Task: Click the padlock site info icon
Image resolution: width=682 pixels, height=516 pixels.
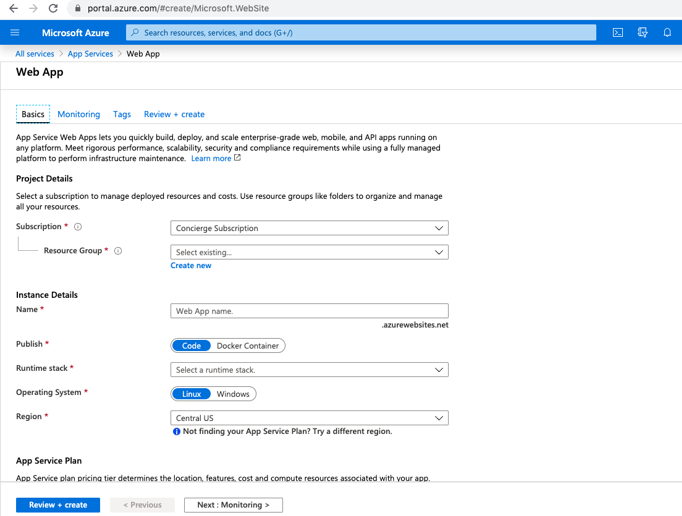Action: (x=78, y=8)
